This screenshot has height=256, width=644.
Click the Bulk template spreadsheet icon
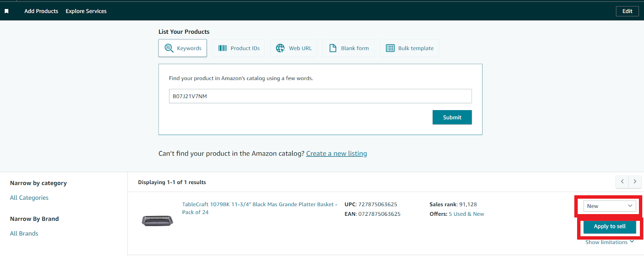coord(390,48)
